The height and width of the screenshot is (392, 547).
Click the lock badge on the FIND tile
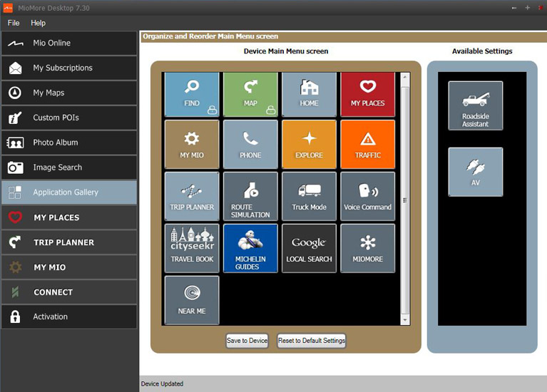click(x=212, y=110)
